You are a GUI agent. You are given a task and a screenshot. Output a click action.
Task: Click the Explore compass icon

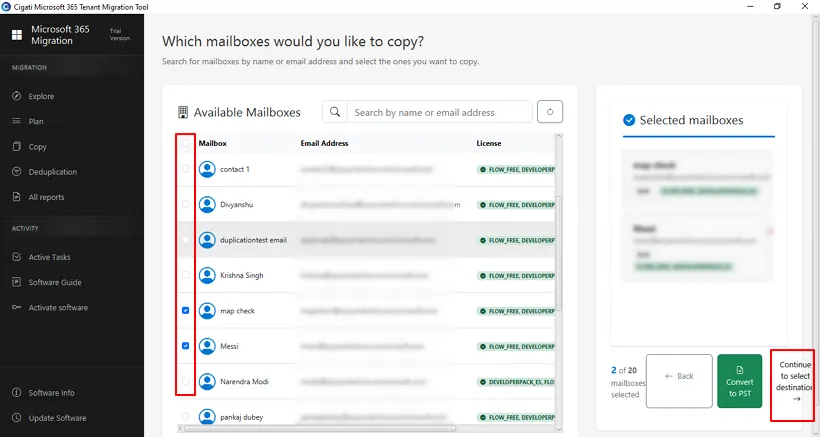click(17, 96)
